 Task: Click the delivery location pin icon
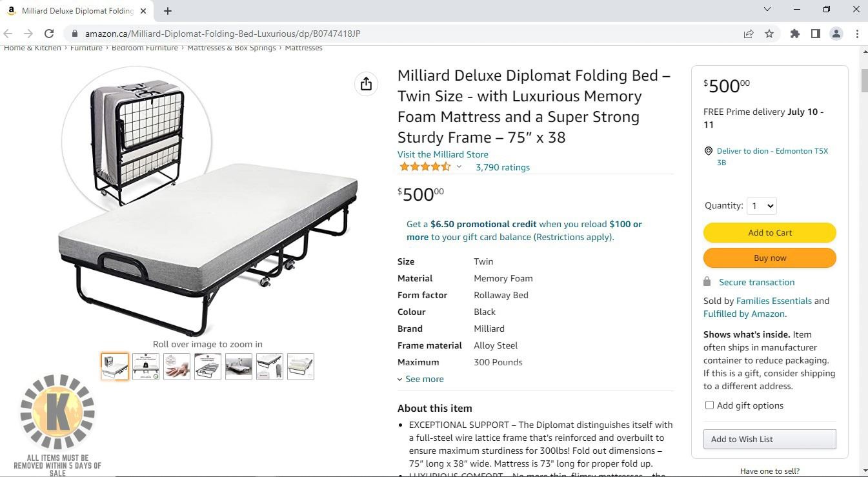coord(709,151)
